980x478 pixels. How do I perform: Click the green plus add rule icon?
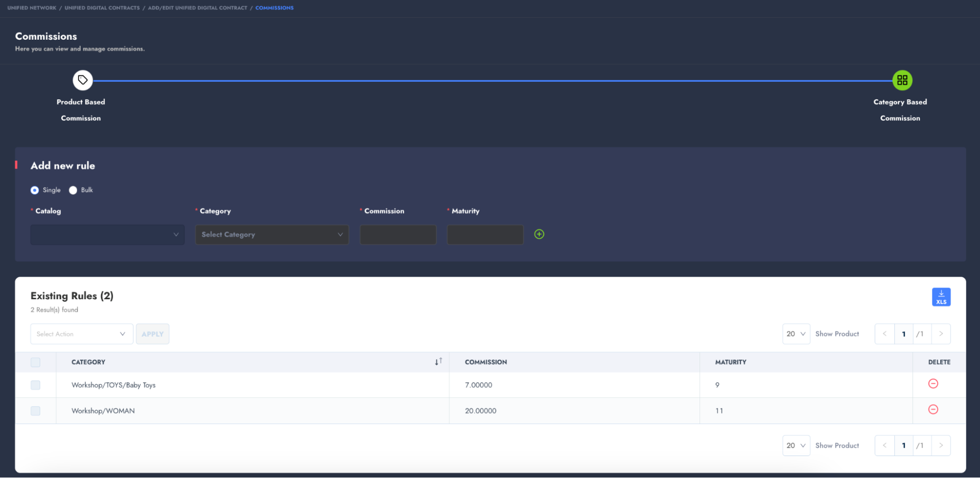click(x=539, y=235)
